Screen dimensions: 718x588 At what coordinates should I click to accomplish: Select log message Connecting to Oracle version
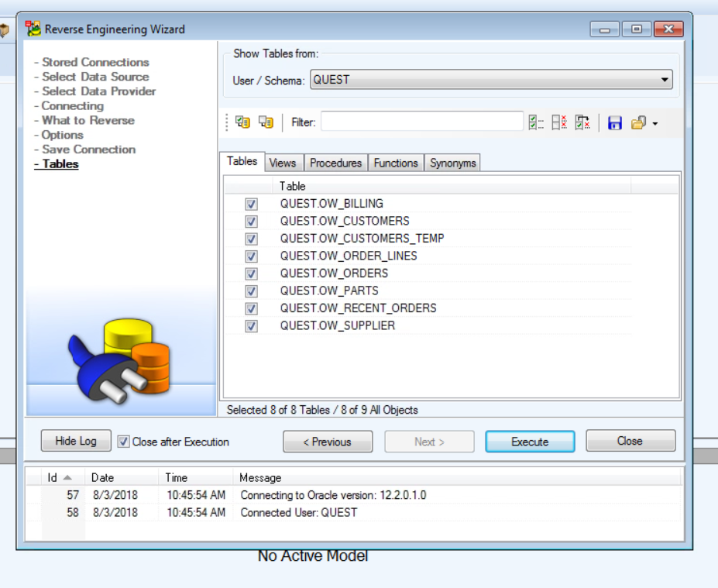[333, 495]
